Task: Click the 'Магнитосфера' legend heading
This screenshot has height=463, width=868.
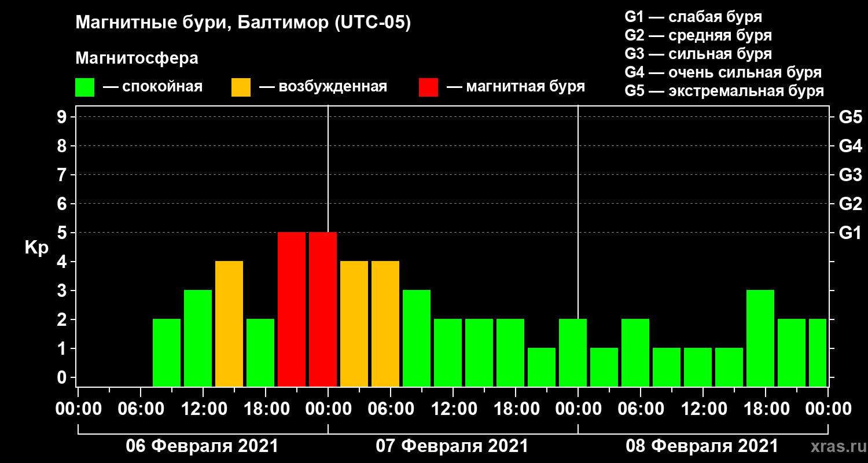Action: (137, 58)
